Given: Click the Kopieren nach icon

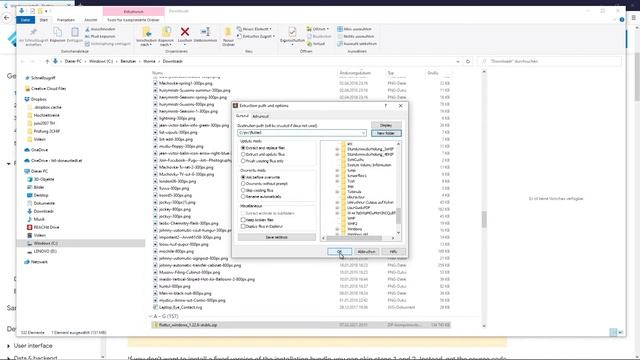Looking at the screenshot, I should pos(166,32).
